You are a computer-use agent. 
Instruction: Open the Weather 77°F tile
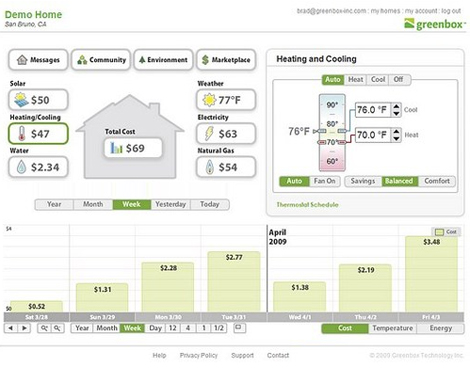[226, 100]
